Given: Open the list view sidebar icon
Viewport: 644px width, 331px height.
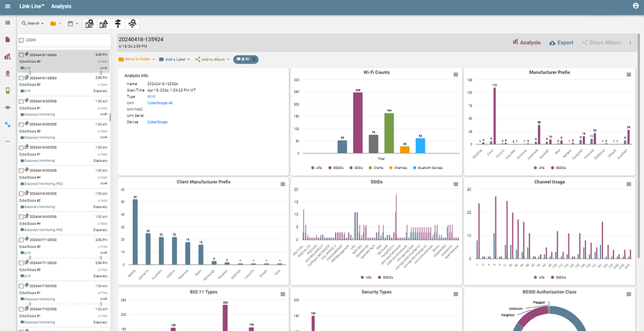Looking at the screenshot, I should pos(8,23).
